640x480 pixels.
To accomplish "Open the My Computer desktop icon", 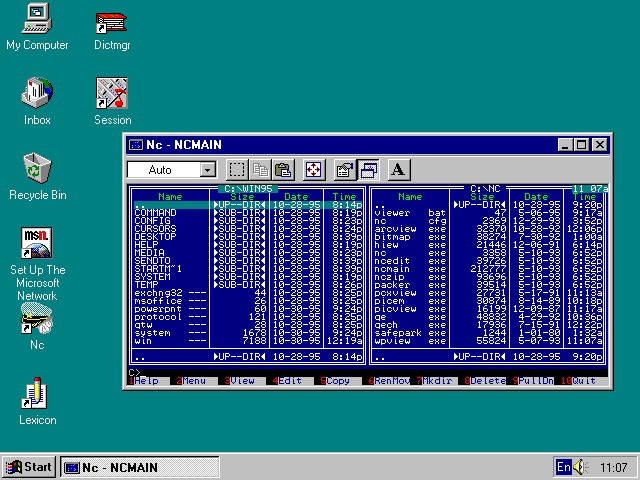I will point(37,18).
